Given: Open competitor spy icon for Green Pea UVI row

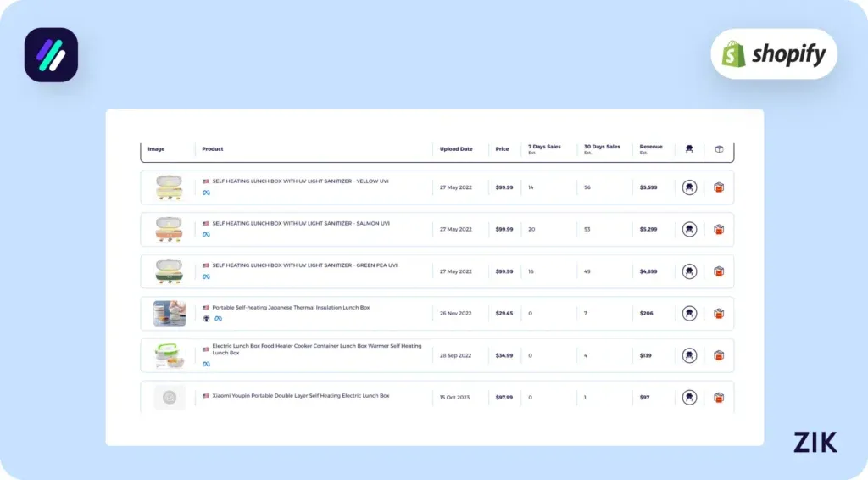Looking at the screenshot, I should [x=689, y=271].
